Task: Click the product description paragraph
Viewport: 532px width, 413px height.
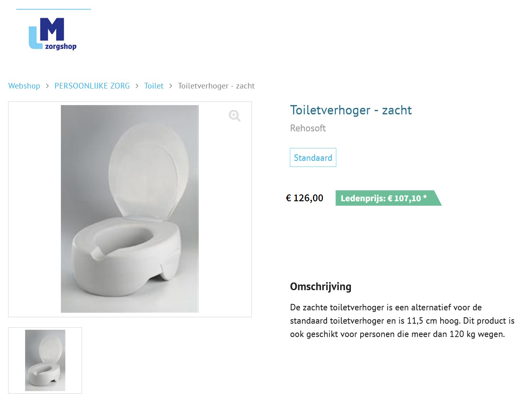Action: pos(402,321)
